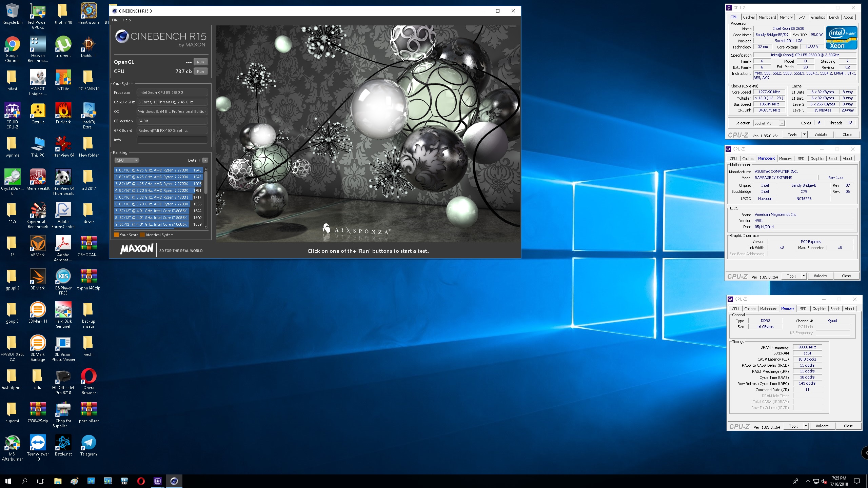Open Help menu in Cinebench
868x488 pixels.
pos(126,20)
